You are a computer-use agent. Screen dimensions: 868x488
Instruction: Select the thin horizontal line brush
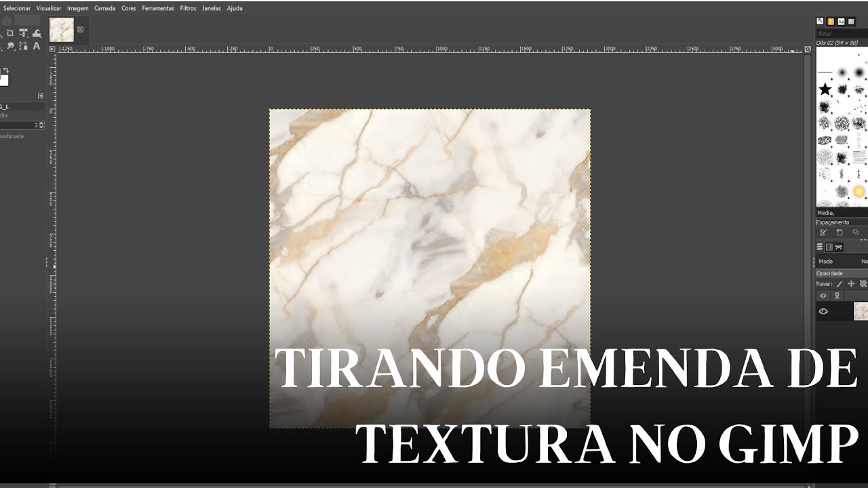tap(825, 72)
